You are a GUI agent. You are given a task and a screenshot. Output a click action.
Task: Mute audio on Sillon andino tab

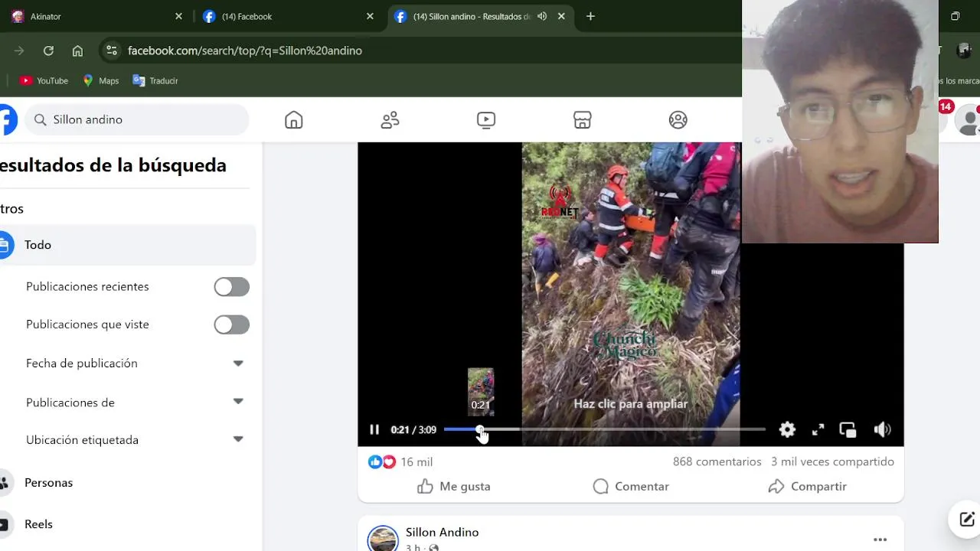542,17
